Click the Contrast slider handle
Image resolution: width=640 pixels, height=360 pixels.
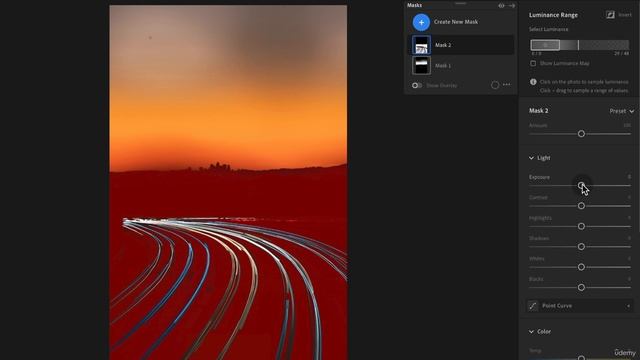[581, 206]
